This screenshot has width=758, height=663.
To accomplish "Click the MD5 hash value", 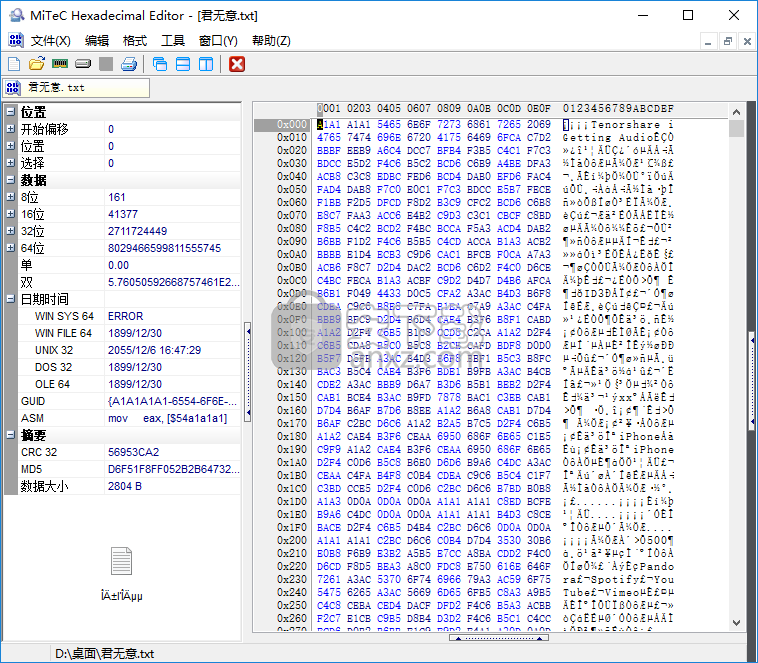I will click(173, 469).
